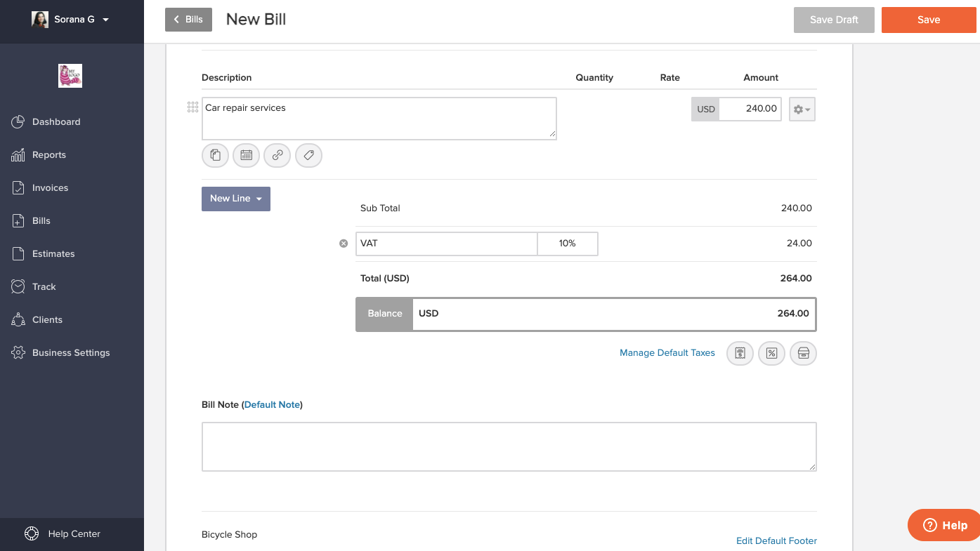Navigate to the Dashboard
The image size is (980, 551).
[55, 122]
